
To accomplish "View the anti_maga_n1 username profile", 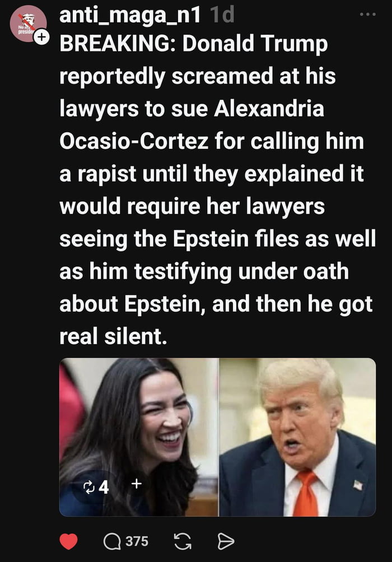I will 129,15.
